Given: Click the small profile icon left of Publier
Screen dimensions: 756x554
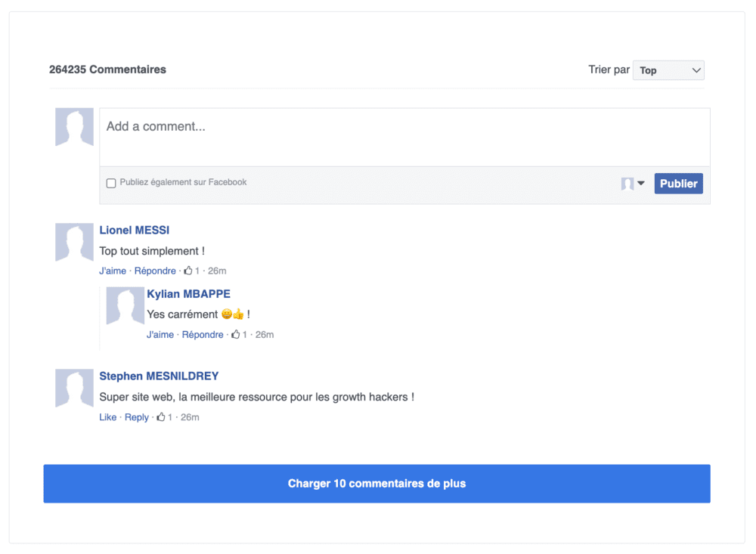Looking at the screenshot, I should pos(627,184).
